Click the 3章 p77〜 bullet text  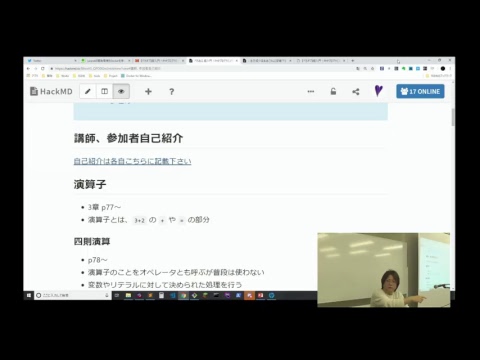point(104,207)
